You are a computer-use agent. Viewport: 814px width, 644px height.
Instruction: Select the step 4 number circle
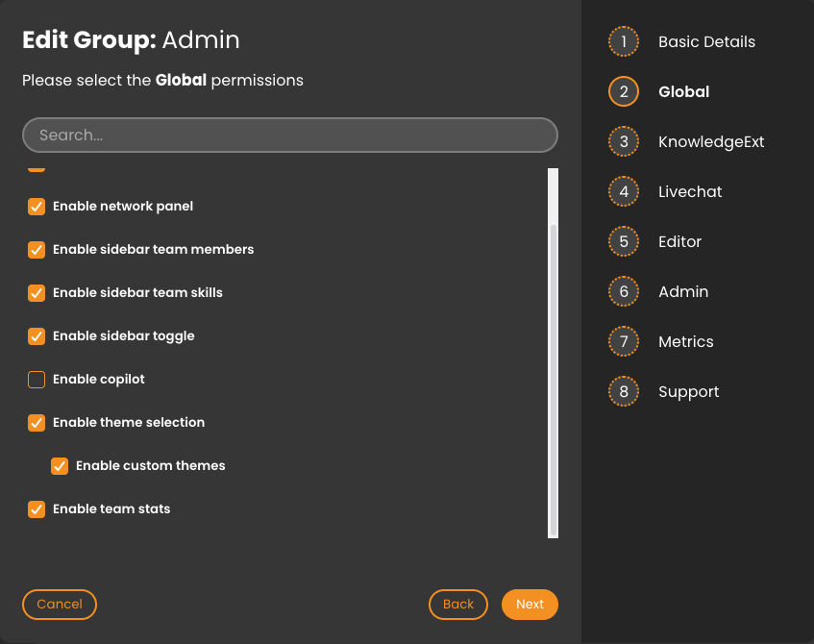point(624,192)
